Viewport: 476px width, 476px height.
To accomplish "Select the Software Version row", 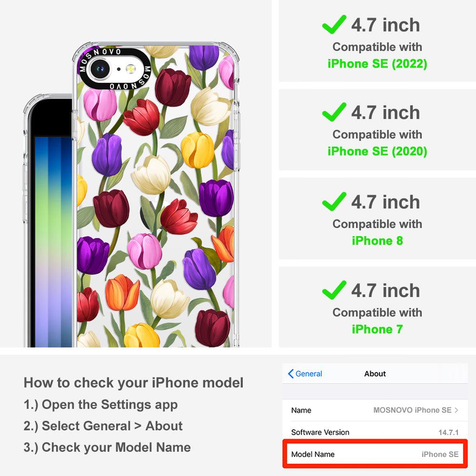I will (x=375, y=432).
